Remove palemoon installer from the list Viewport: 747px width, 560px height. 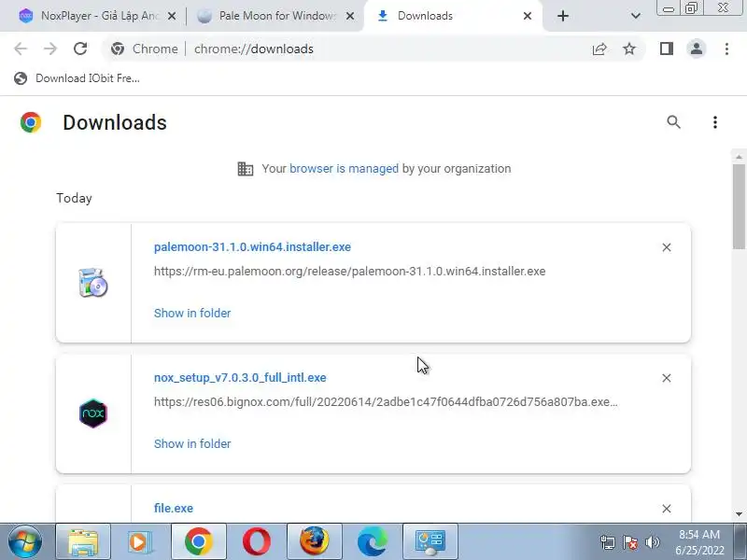pos(667,247)
